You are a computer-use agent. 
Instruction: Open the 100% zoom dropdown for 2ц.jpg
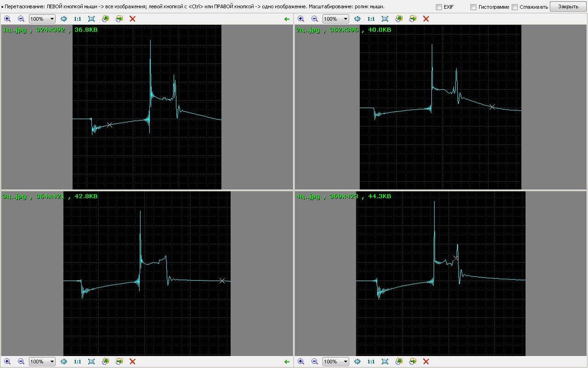pos(336,19)
